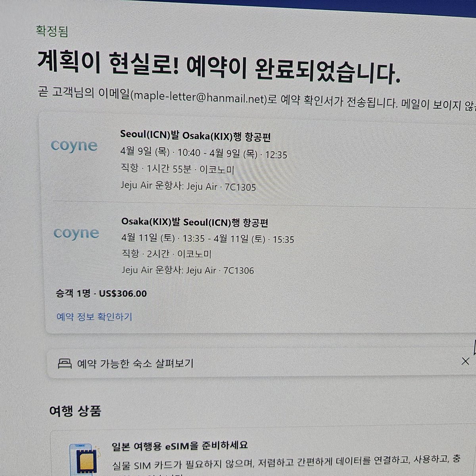Click the 확정됨 status label

pos(52,31)
